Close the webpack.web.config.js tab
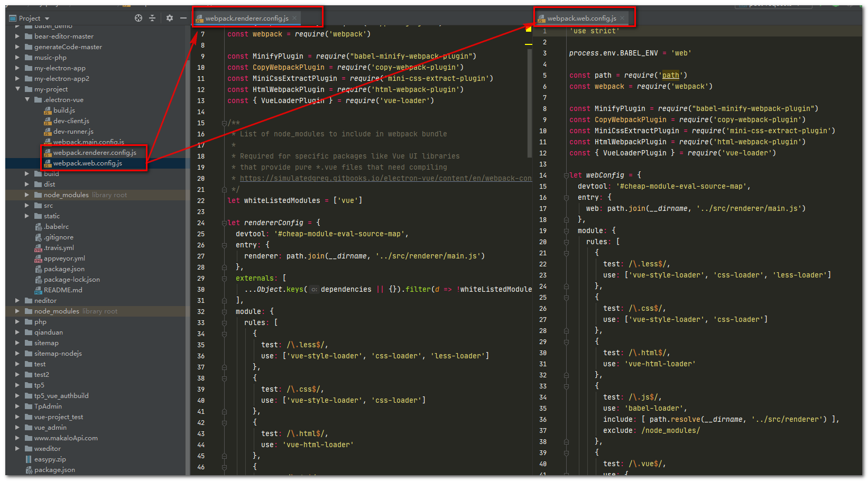Screen dimensions: 868x481 click(x=622, y=18)
